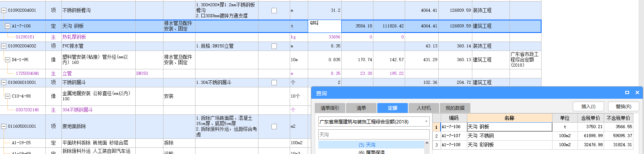The image size is (644, 154).
Task: Click the 排水管及配件安装、固定 cell in D4-1-95 row
Action: pos(179,60)
